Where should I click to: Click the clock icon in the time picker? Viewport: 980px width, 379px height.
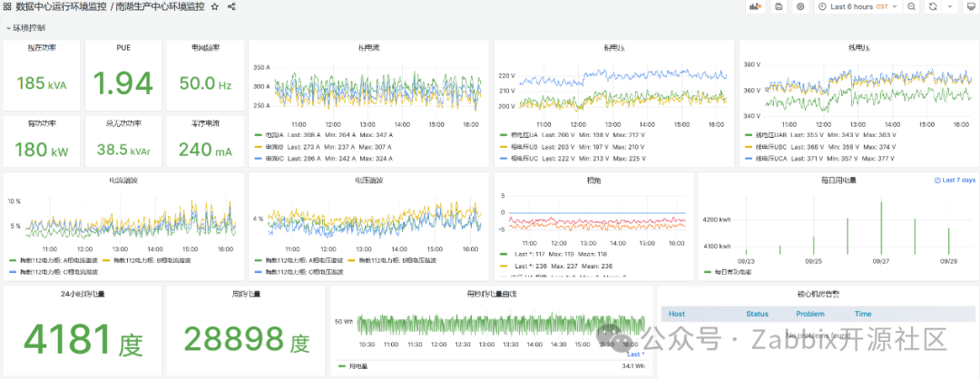822,6
